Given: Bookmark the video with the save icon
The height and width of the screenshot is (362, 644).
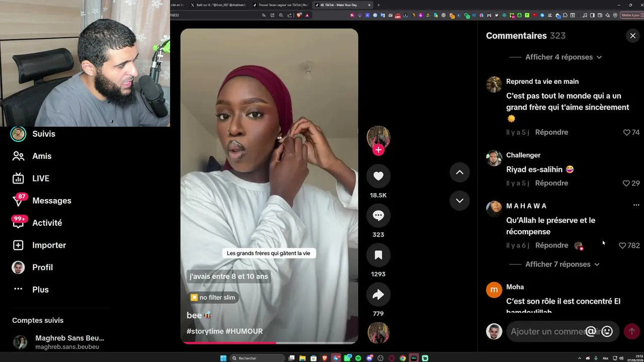Looking at the screenshot, I should (x=378, y=255).
